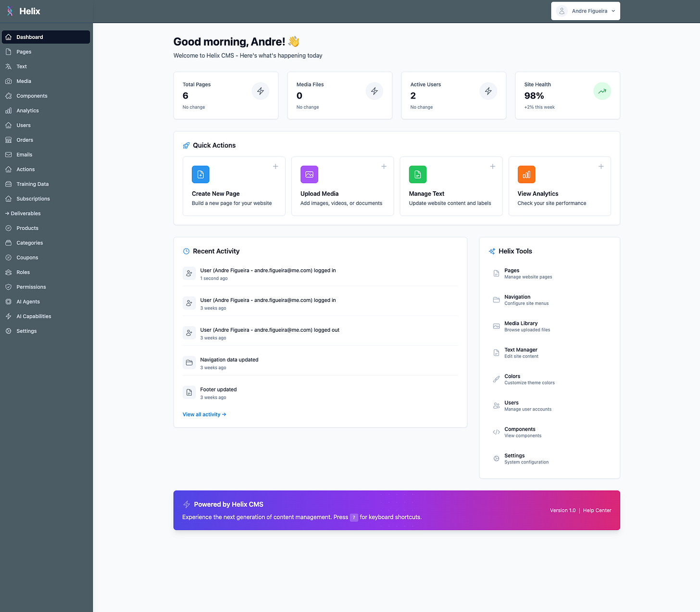This screenshot has width=700, height=612.
Task: Open Settings in Helix Tools
Action: coord(550,459)
